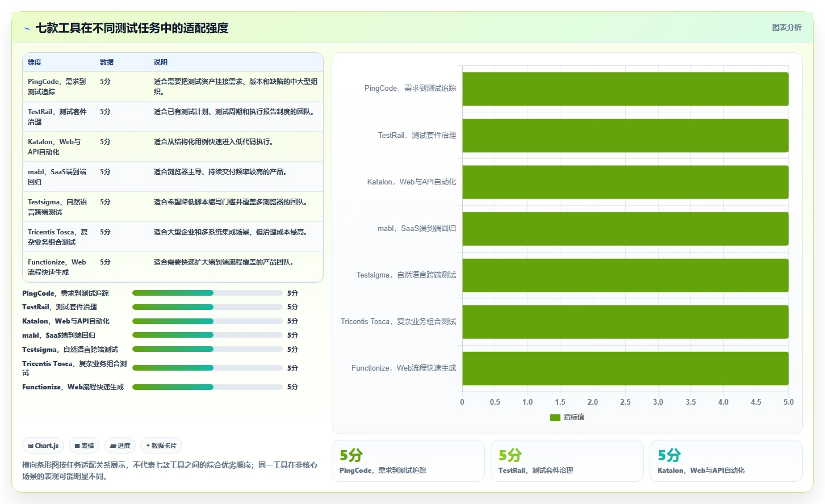Click the 5分 value in the table's mabl row

[105, 172]
